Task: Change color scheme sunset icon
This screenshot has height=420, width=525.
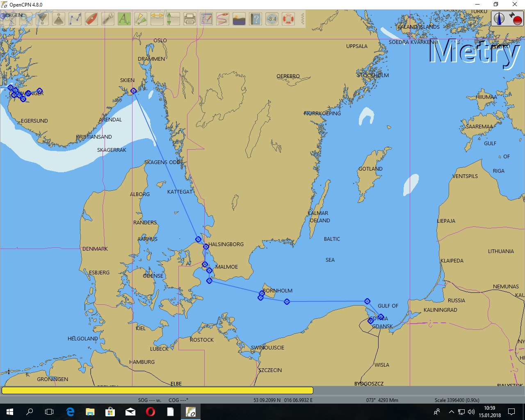Action: (239, 19)
